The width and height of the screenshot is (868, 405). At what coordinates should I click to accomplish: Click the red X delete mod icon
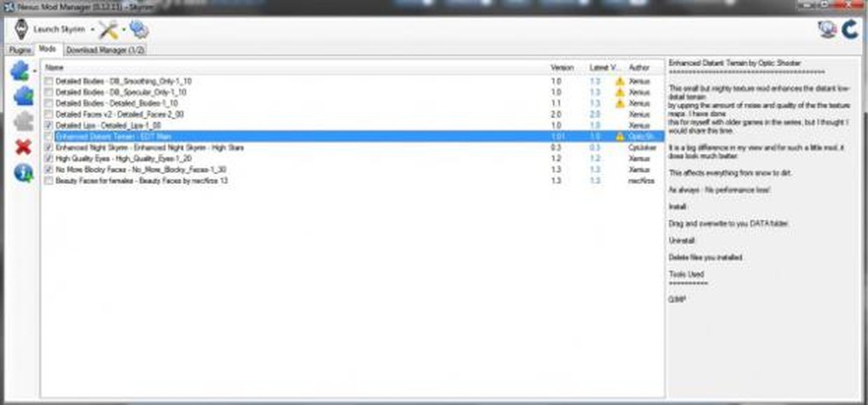point(23,147)
